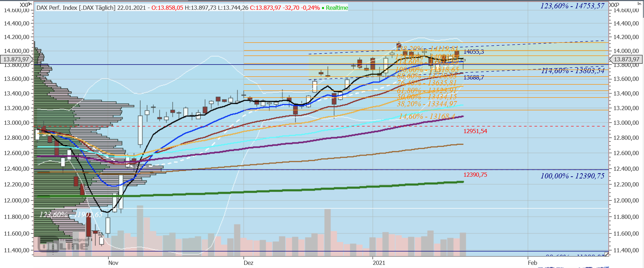
Task: Toggle the logarithmic scale icon on the left axis
Action: click(x=30, y=4)
